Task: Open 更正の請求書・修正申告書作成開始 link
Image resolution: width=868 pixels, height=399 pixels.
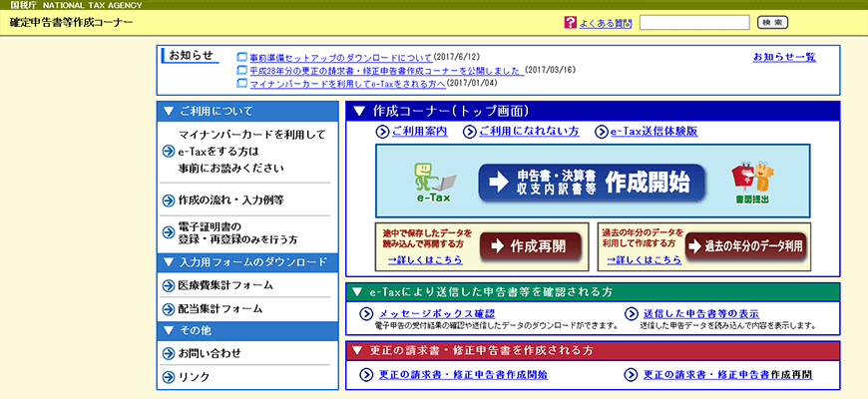Action: (x=463, y=375)
